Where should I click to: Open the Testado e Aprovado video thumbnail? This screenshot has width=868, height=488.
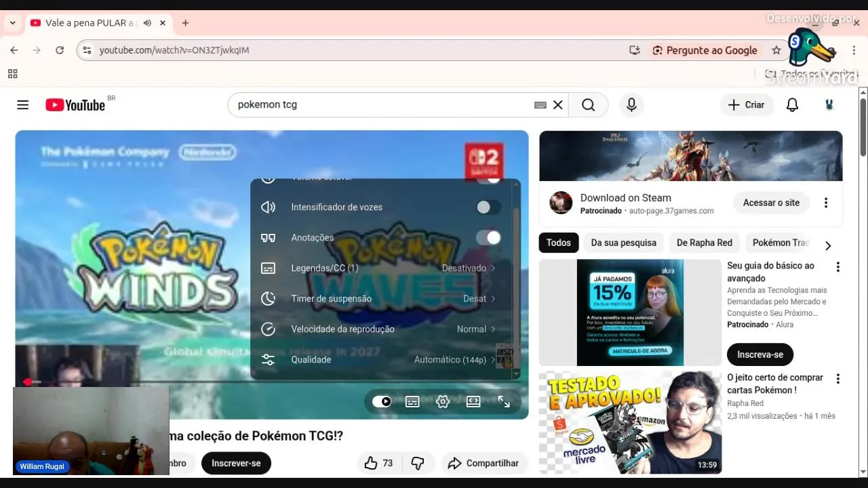coord(630,422)
